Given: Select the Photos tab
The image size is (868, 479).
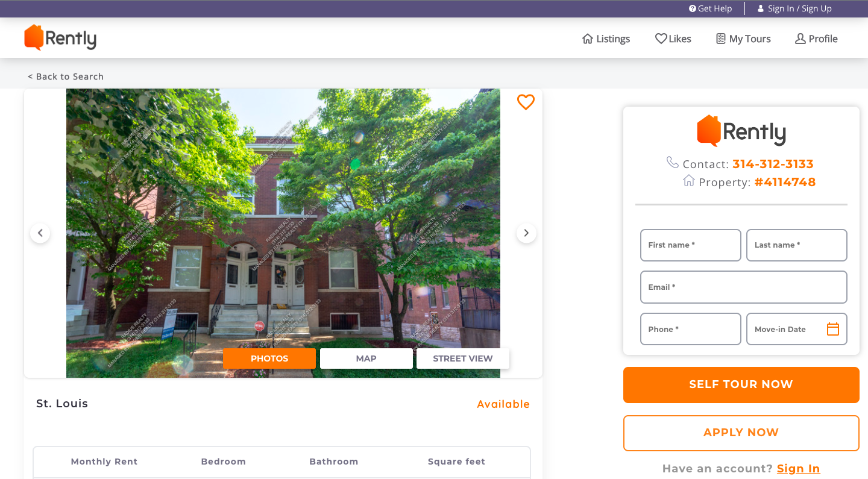Looking at the screenshot, I should pyautogui.click(x=269, y=358).
